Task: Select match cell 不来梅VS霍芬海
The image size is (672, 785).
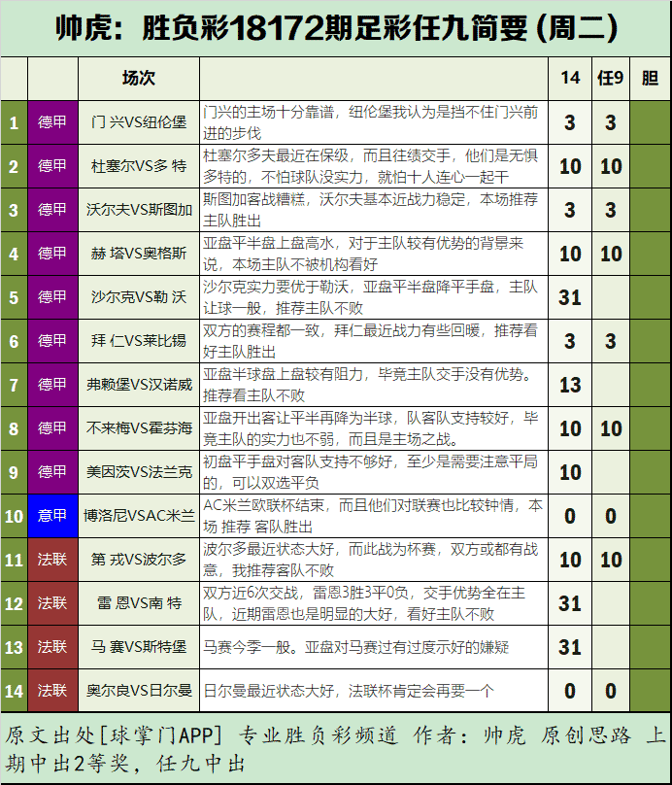Action: tap(139, 428)
